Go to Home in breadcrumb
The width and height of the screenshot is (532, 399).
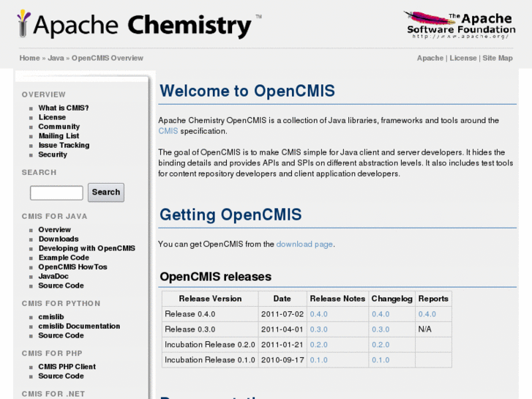29,58
